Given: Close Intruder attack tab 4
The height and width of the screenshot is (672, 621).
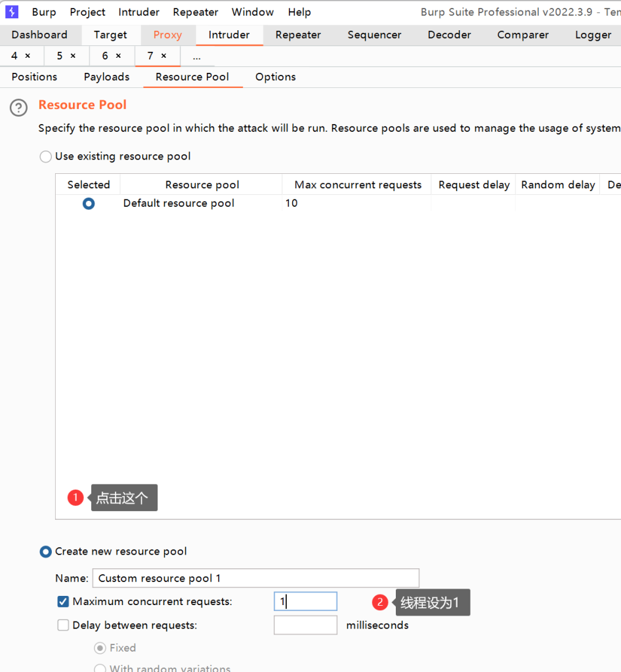Looking at the screenshot, I should (x=28, y=56).
